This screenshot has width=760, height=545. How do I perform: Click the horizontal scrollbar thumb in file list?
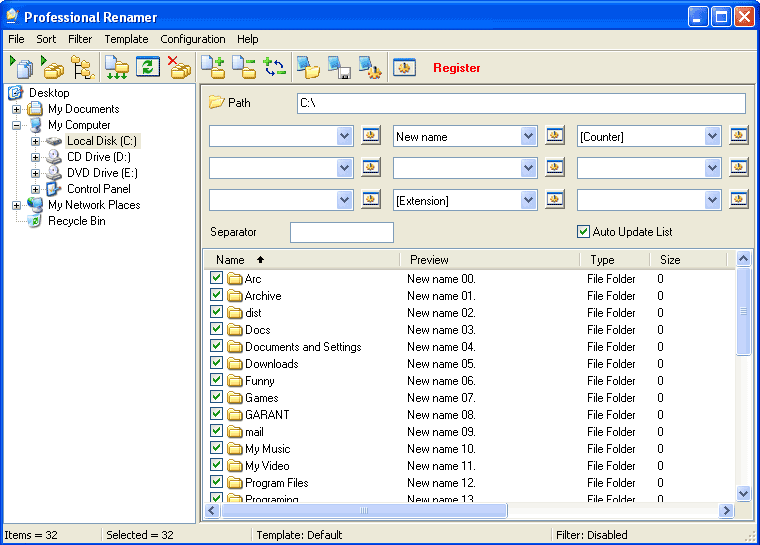pos(364,510)
